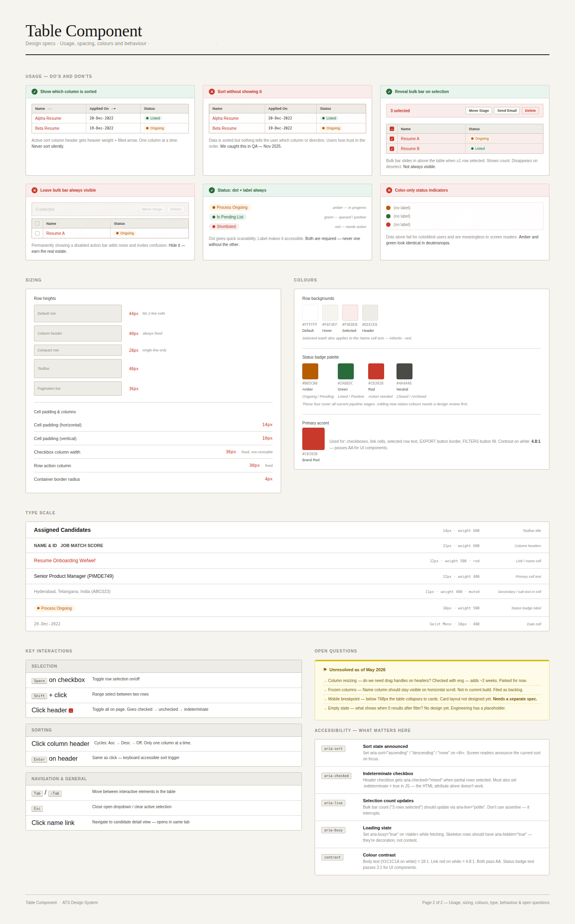Open the 'Resume Onboarding Wefwef' link
Screen dimensions: 575x924
pos(65,561)
